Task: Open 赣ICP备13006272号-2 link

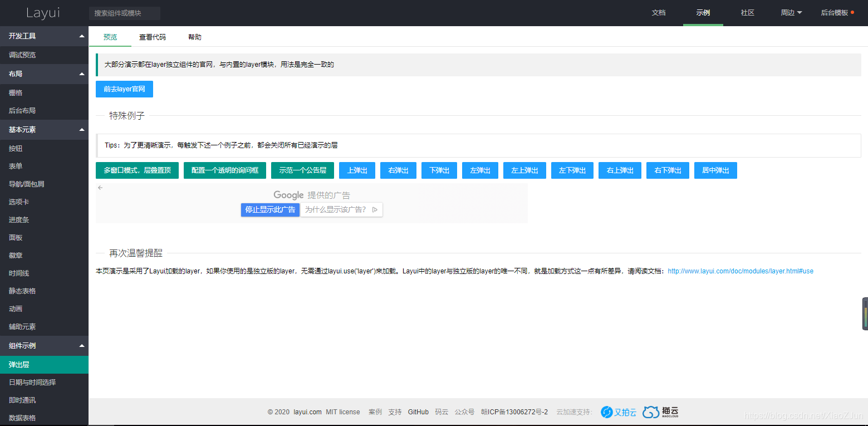Action: 514,412
